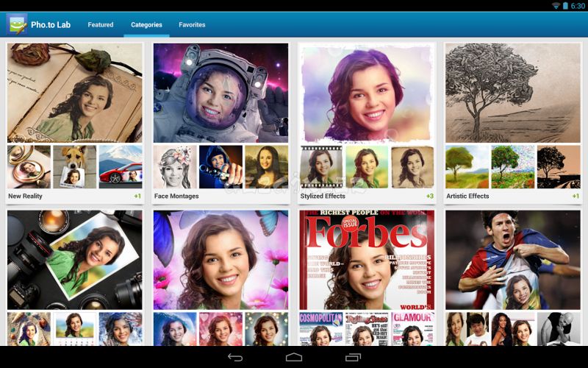The height and width of the screenshot is (368, 588).
Task: Tap the +1 badge on New Reality
Action: pyautogui.click(x=137, y=196)
